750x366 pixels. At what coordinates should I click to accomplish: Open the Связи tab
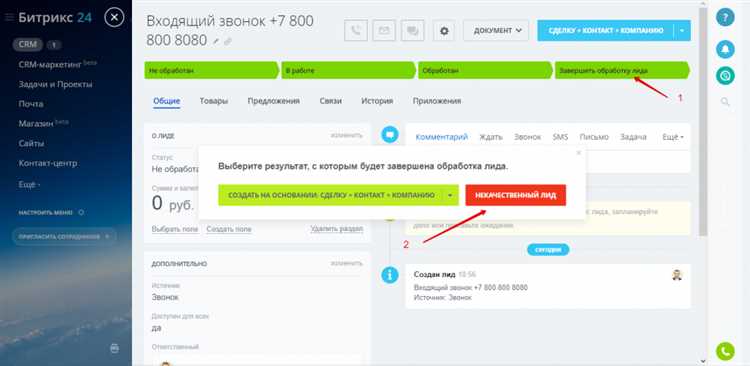tap(331, 101)
